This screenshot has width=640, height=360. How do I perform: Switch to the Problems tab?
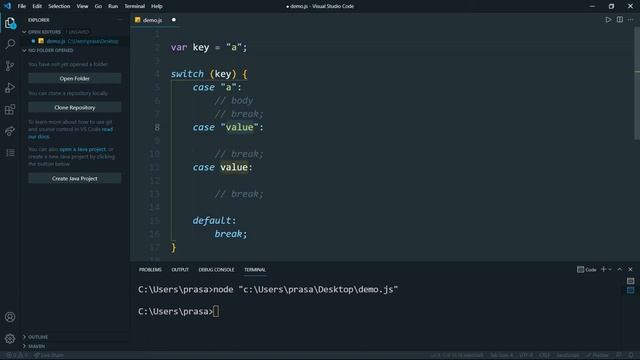pos(150,270)
